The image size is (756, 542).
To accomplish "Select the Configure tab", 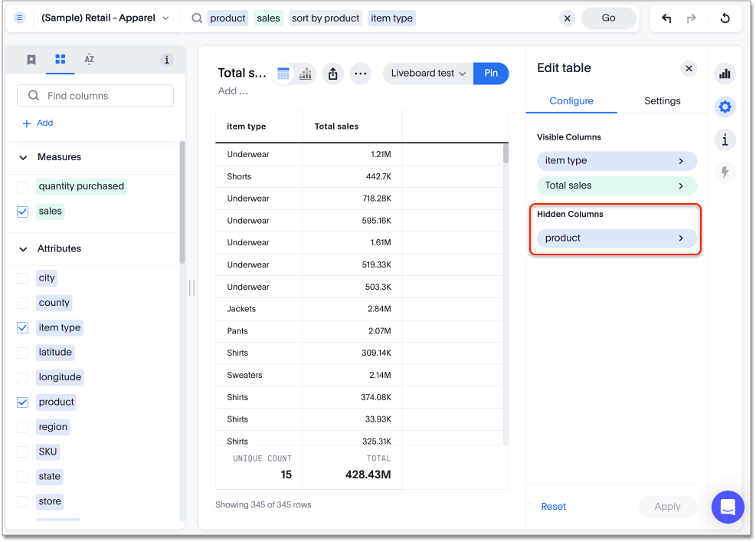I will (571, 101).
